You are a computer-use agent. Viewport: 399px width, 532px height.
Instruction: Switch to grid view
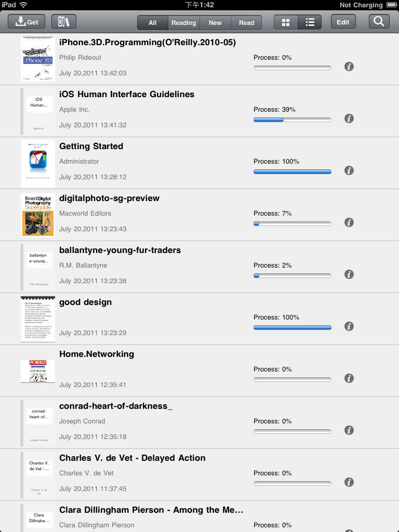pos(286,23)
